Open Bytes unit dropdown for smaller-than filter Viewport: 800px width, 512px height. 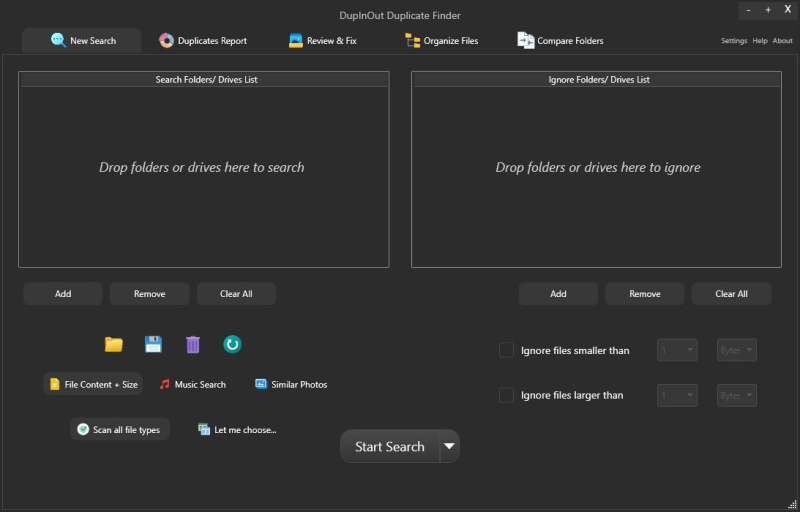point(737,350)
